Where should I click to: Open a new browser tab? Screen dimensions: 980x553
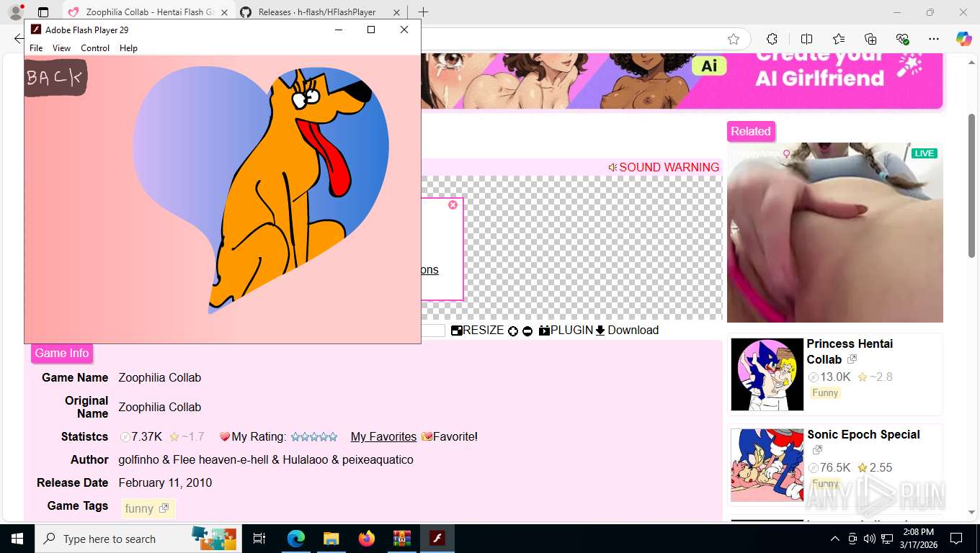click(423, 12)
